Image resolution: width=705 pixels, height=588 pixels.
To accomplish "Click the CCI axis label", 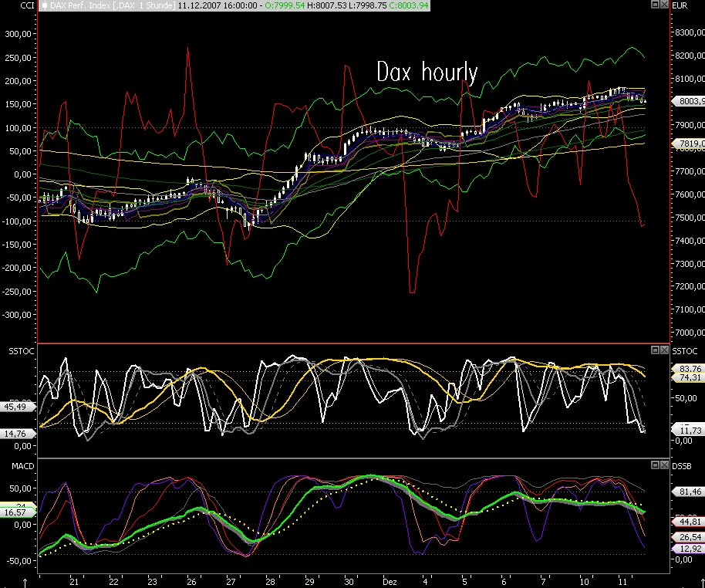I will tap(28, 5).
